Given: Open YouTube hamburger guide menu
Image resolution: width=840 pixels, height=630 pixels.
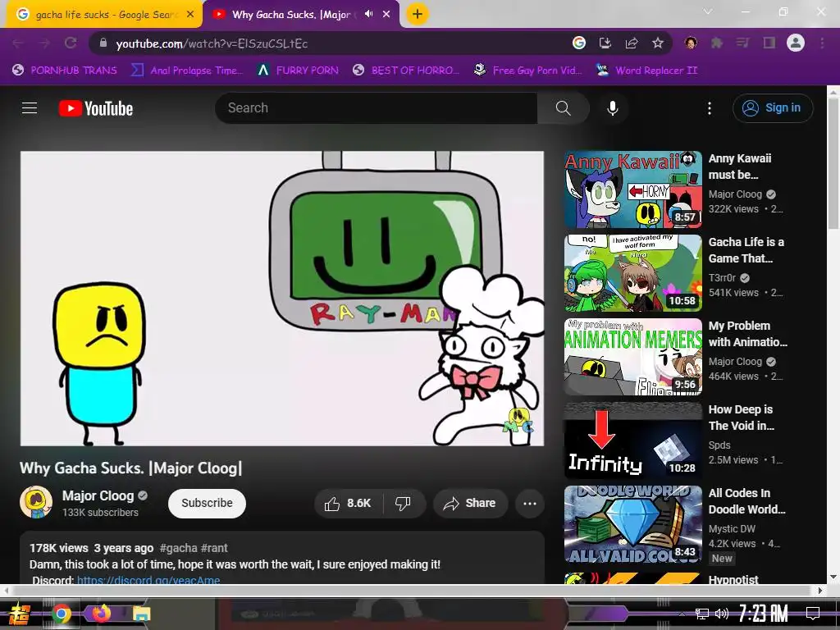Looking at the screenshot, I should coord(30,108).
